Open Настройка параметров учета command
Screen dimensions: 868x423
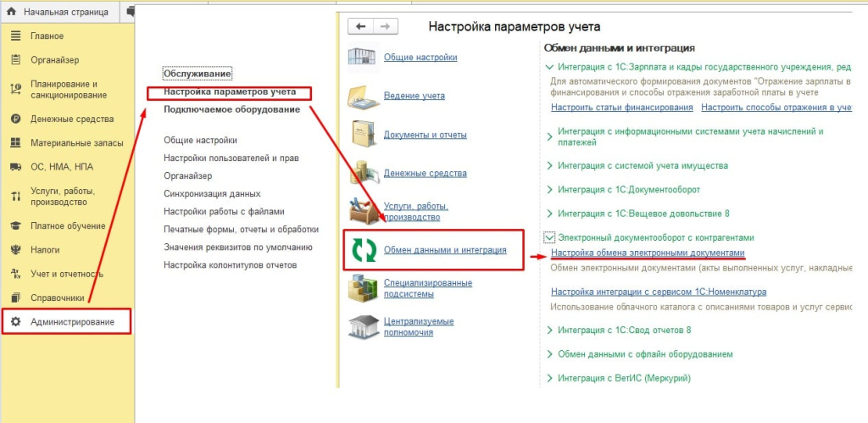[x=230, y=92]
